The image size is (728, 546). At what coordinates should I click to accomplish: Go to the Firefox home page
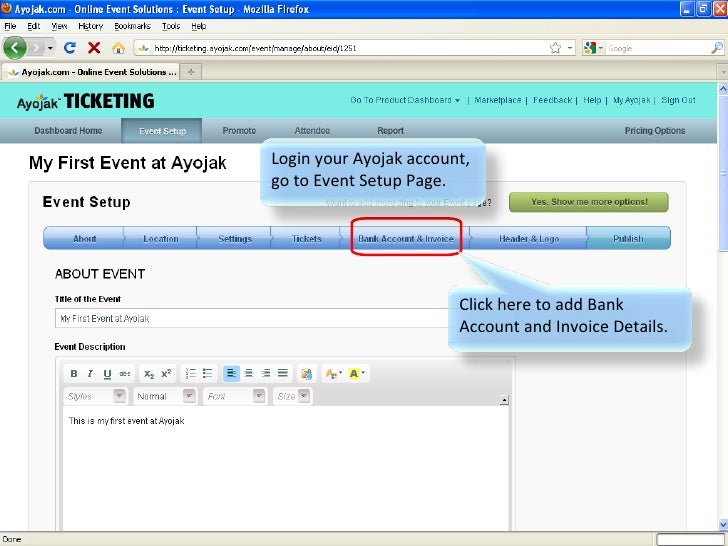[118, 47]
